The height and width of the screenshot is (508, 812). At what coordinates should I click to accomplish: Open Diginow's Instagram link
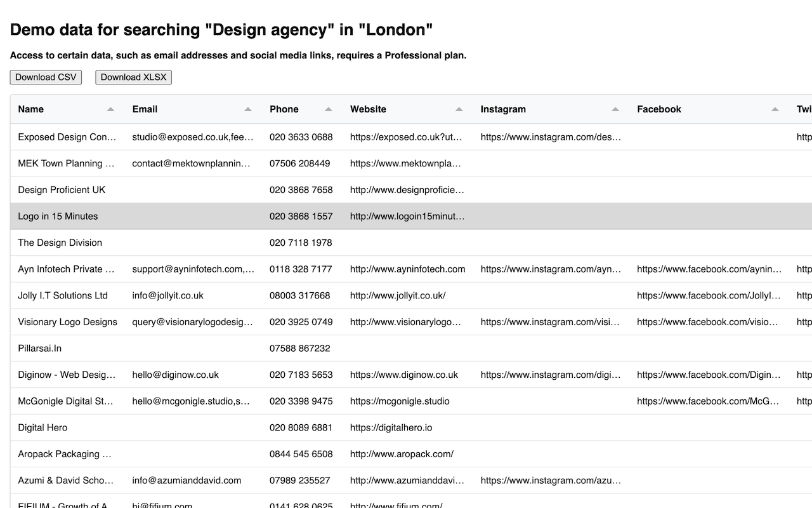point(550,375)
